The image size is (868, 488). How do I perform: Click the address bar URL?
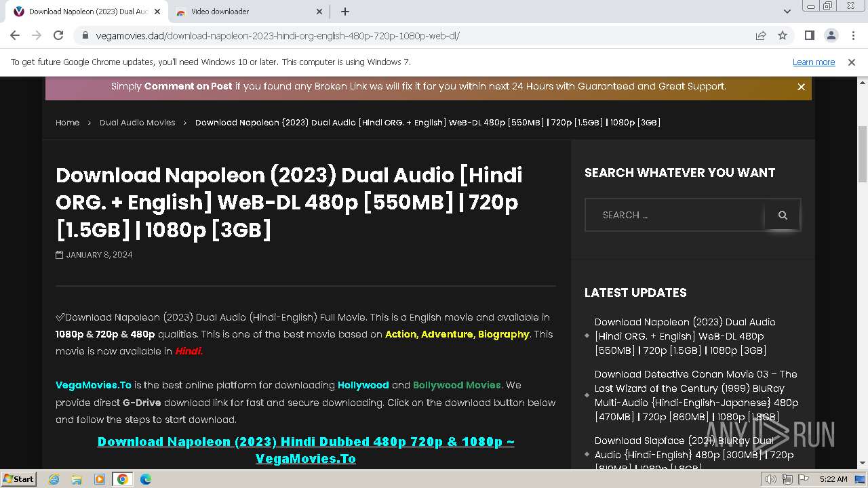coord(278,35)
